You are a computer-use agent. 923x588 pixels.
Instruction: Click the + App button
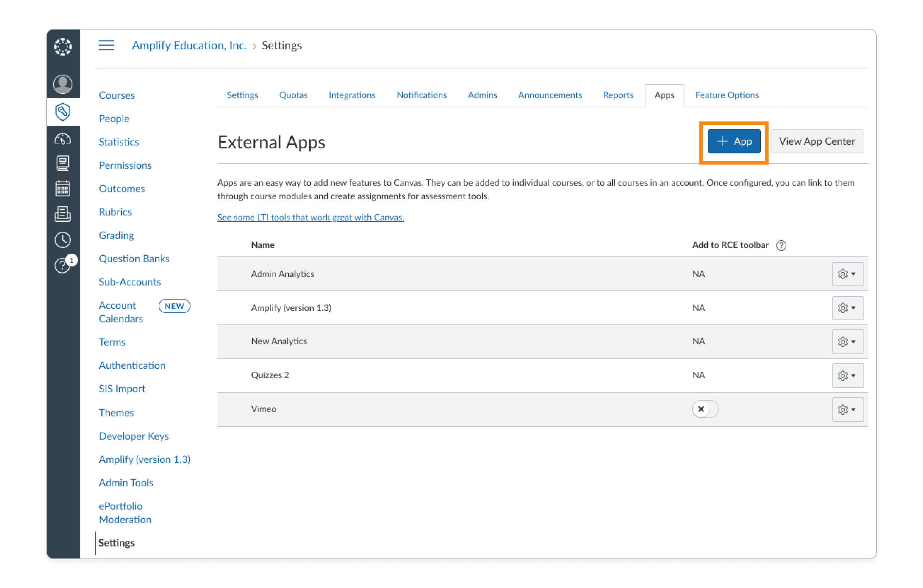pos(733,141)
